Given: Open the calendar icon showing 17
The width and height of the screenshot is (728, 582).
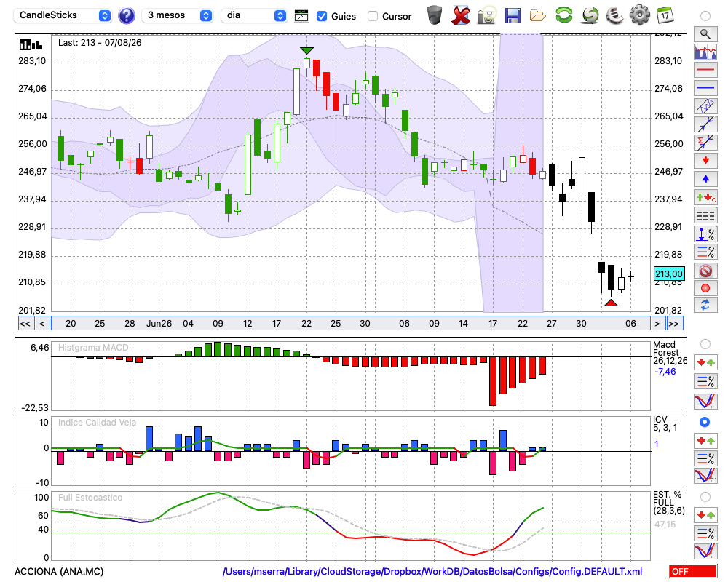Looking at the screenshot, I should (x=665, y=15).
